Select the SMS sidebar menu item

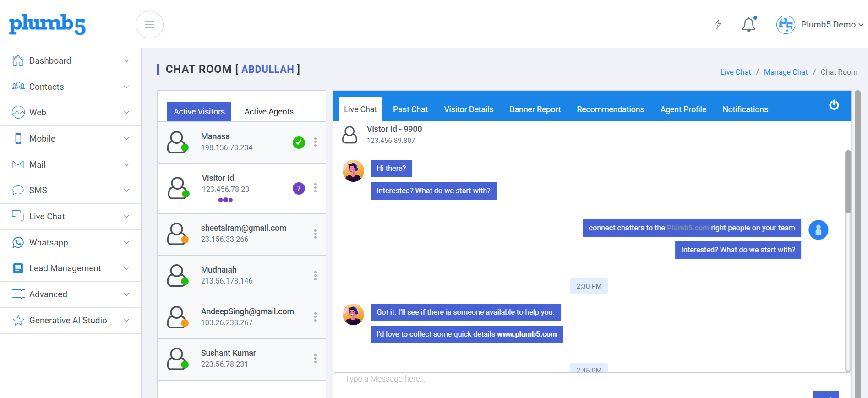pos(71,191)
